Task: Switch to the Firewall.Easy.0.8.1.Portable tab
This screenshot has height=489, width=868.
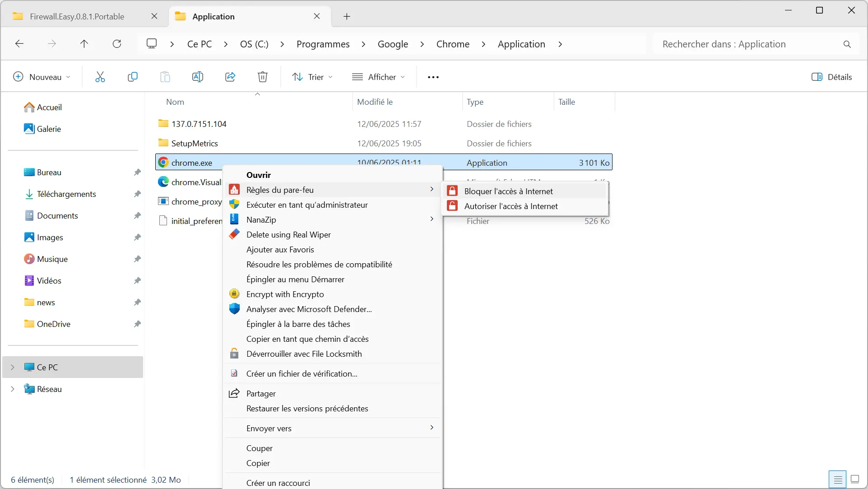Action: (x=77, y=17)
